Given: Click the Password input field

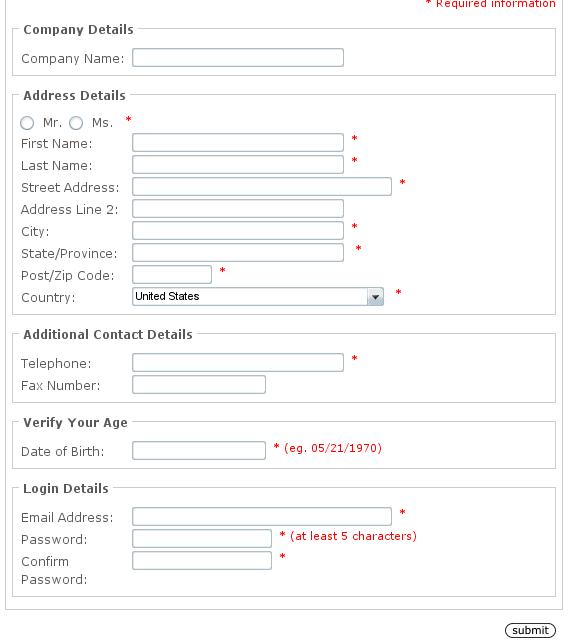Looking at the screenshot, I should pos(202,538).
